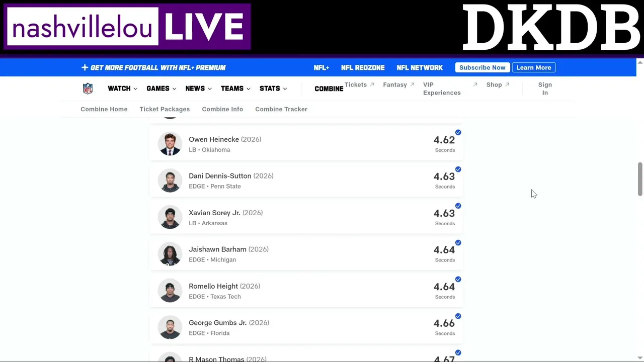Viewport: 644px width, 362px height.
Task: Click the 'LB • Oklahoma' text
Action: (209, 150)
